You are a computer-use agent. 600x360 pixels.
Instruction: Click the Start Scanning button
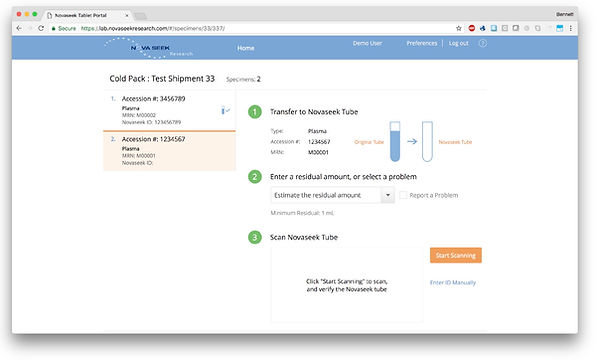tap(456, 255)
